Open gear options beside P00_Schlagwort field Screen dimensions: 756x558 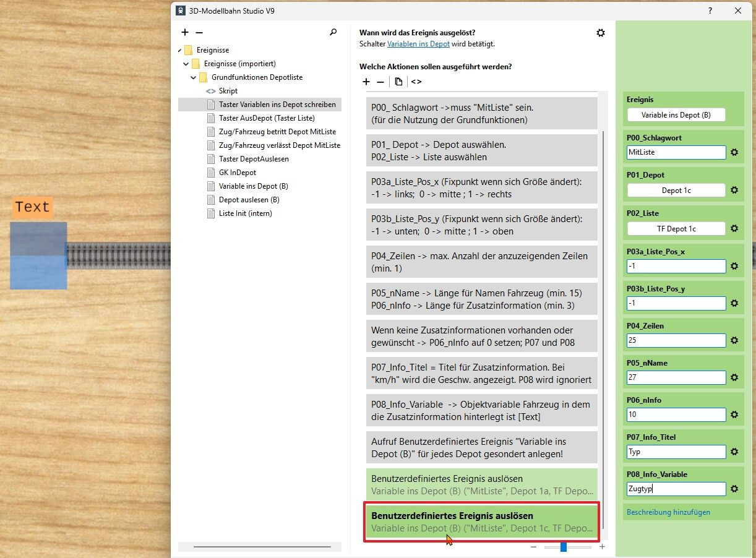734,152
